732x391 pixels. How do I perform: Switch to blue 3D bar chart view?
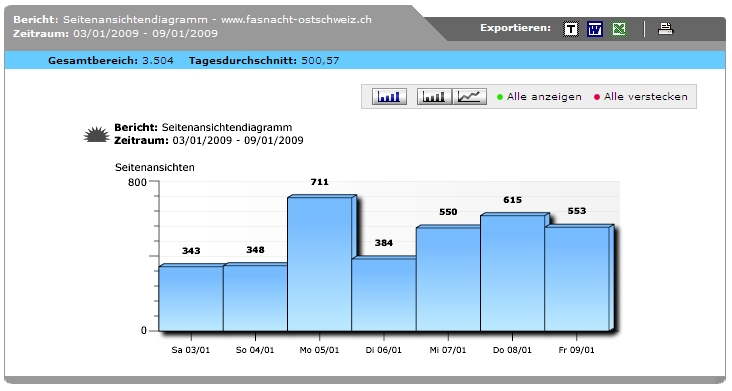[389, 97]
